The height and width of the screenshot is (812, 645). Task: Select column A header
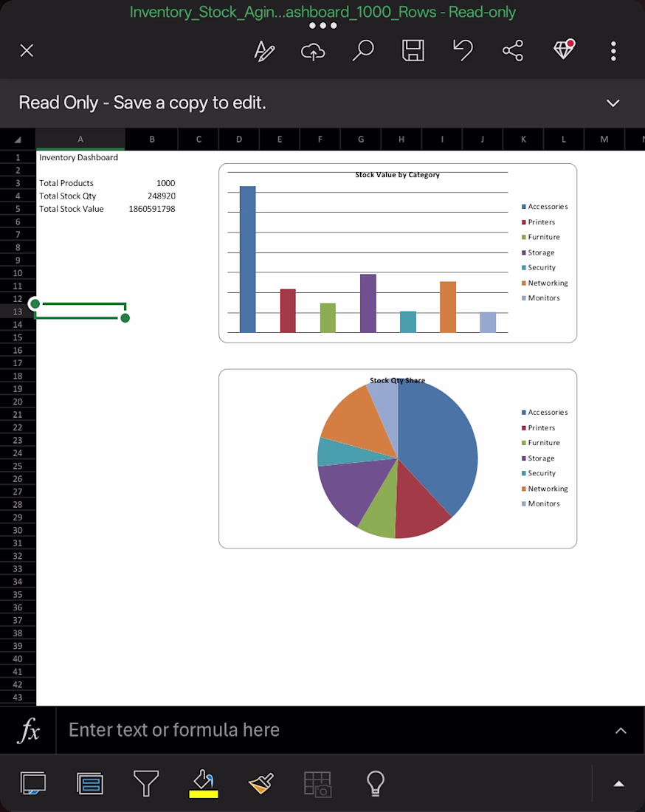click(x=80, y=140)
